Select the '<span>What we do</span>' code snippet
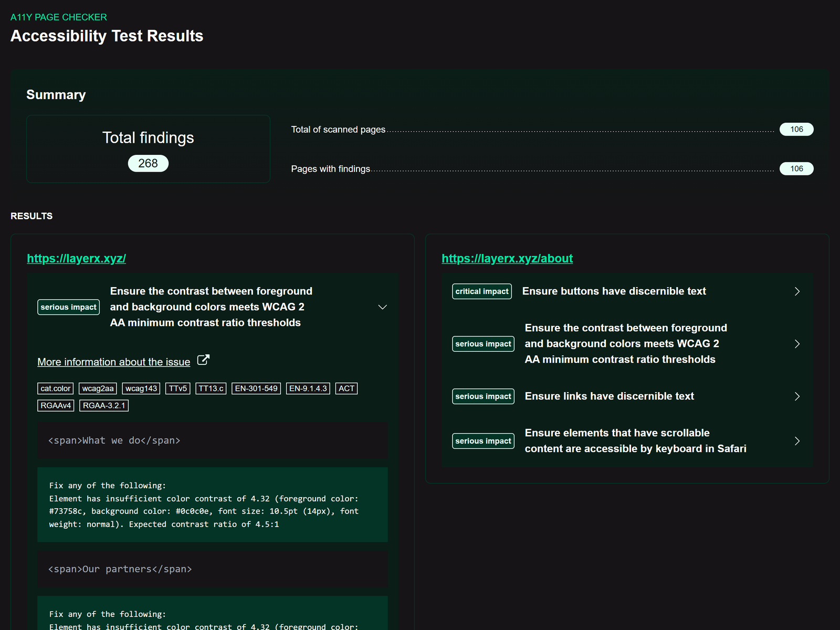Image resolution: width=840 pixels, height=630 pixels. pos(213,440)
